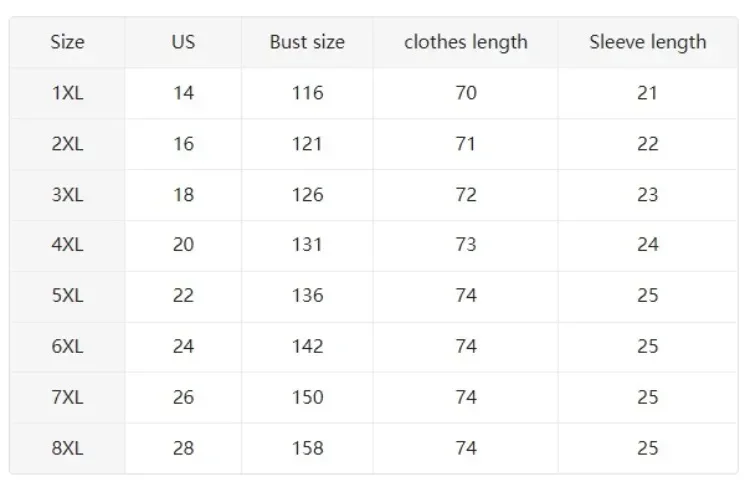Select US size value 20

[183, 244]
